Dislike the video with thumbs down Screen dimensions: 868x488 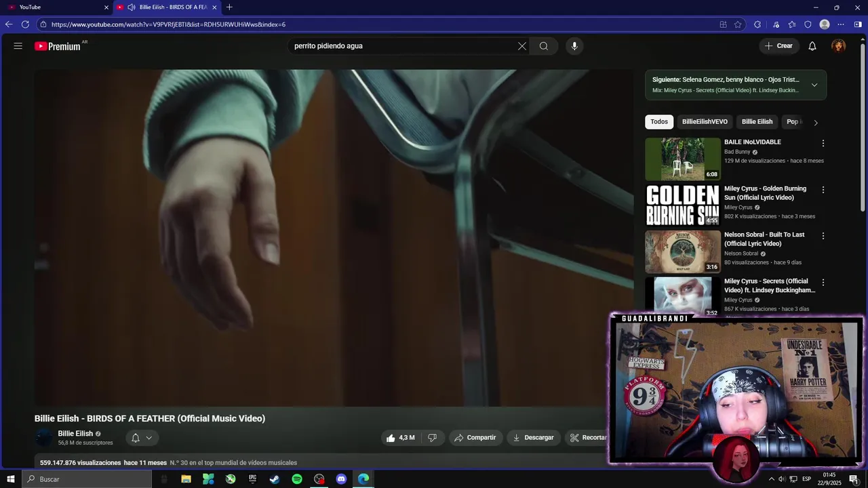(432, 438)
